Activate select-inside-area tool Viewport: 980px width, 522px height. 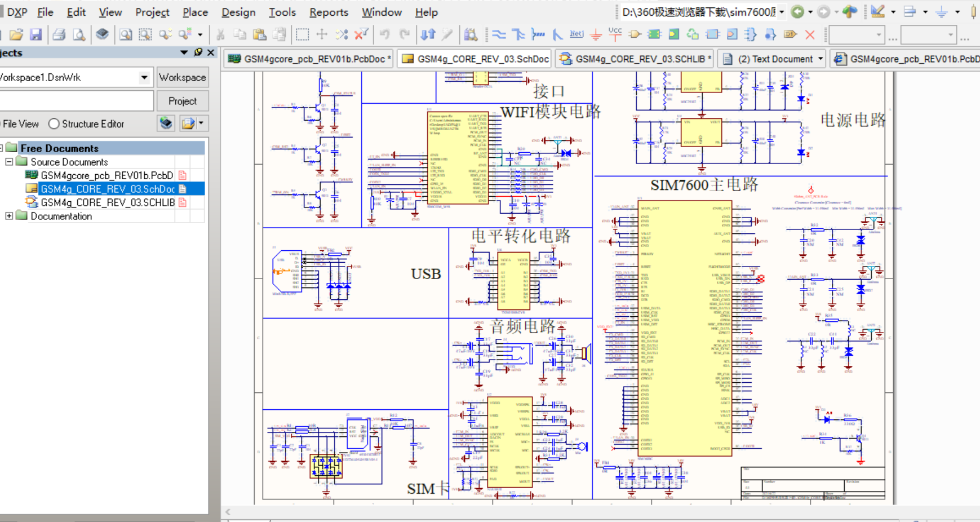tap(303, 35)
